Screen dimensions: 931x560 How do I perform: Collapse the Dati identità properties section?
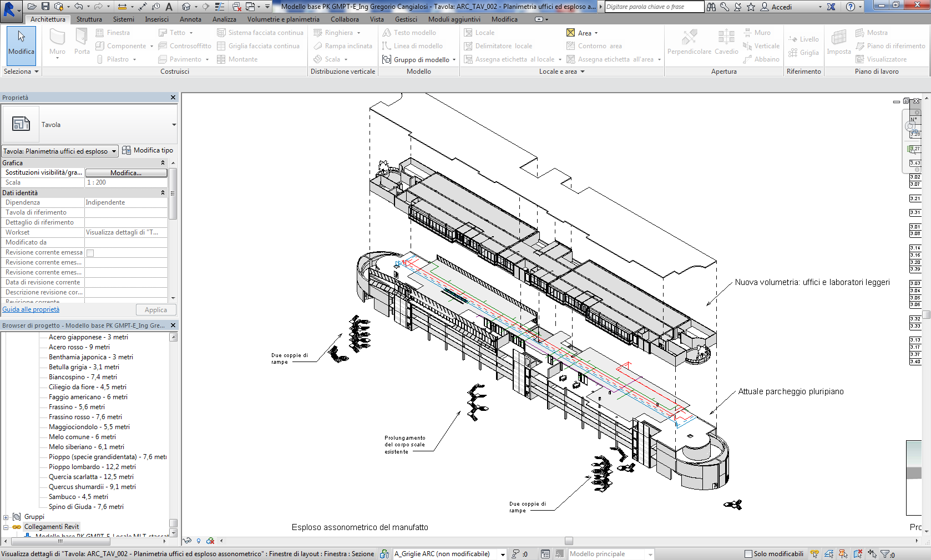[x=163, y=193]
